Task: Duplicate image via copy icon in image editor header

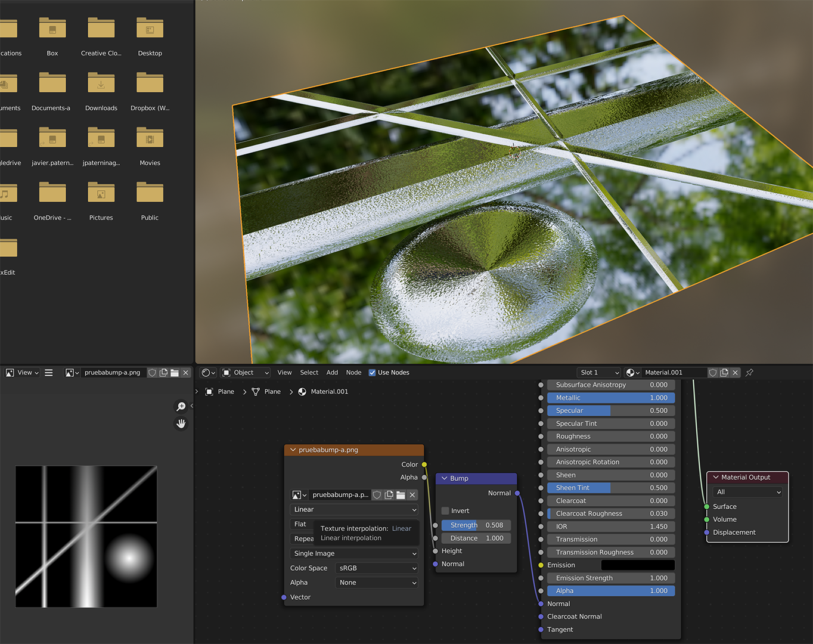Action: (163, 373)
